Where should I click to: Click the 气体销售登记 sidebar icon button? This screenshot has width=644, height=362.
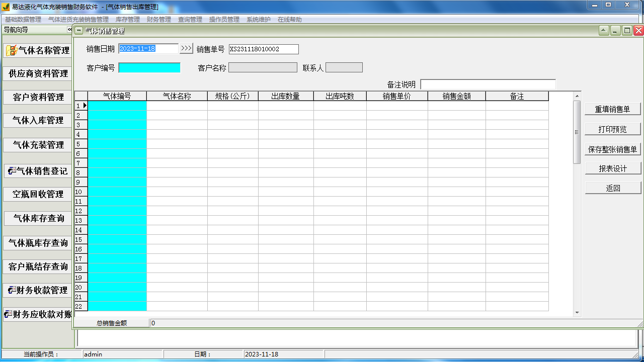(x=38, y=171)
